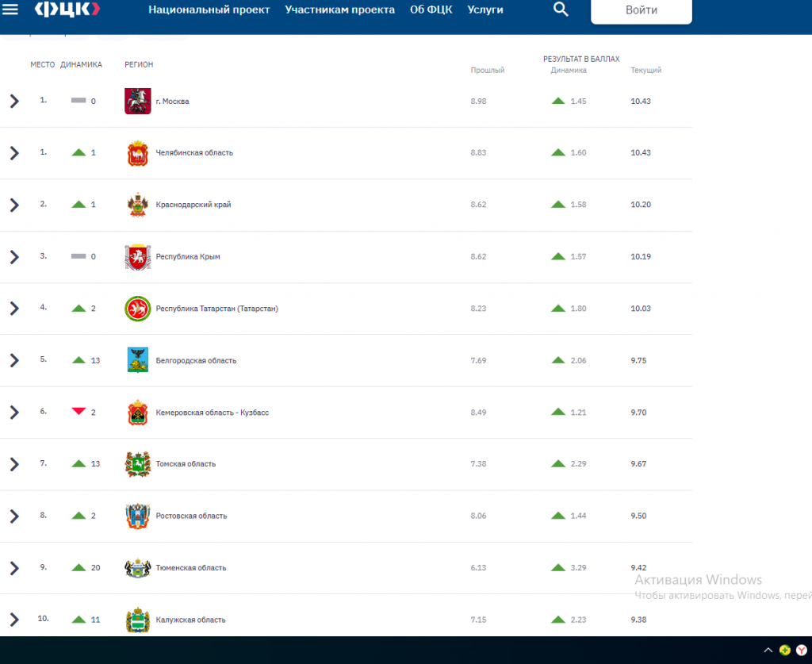This screenshot has height=664, width=812.
Task: Click current score 10.20
Action: [x=641, y=205]
